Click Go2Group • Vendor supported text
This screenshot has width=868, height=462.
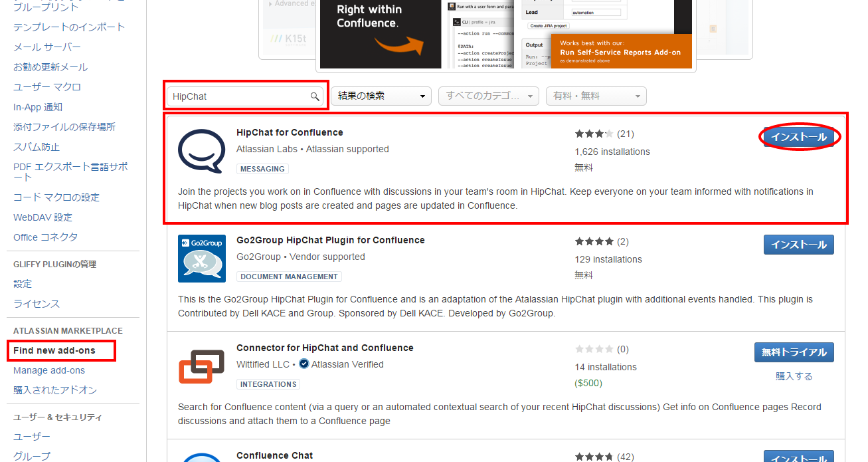click(x=301, y=257)
